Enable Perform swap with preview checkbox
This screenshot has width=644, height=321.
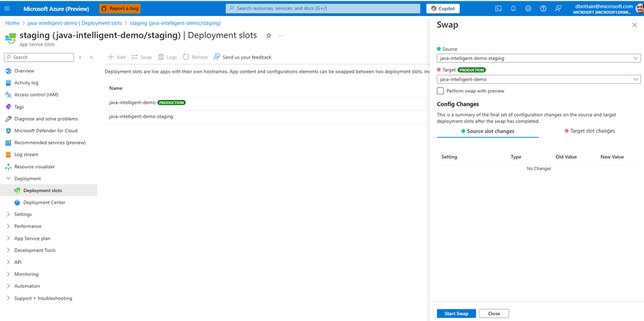point(440,91)
